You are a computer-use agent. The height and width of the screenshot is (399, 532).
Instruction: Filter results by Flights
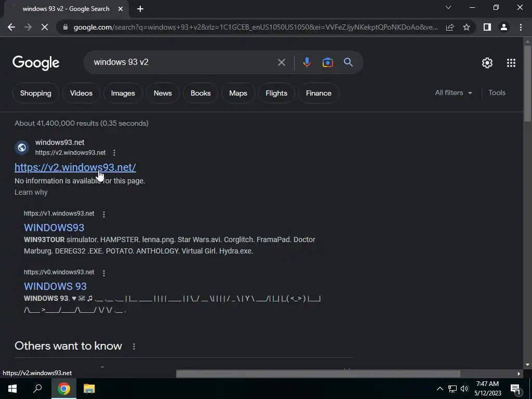click(x=276, y=93)
